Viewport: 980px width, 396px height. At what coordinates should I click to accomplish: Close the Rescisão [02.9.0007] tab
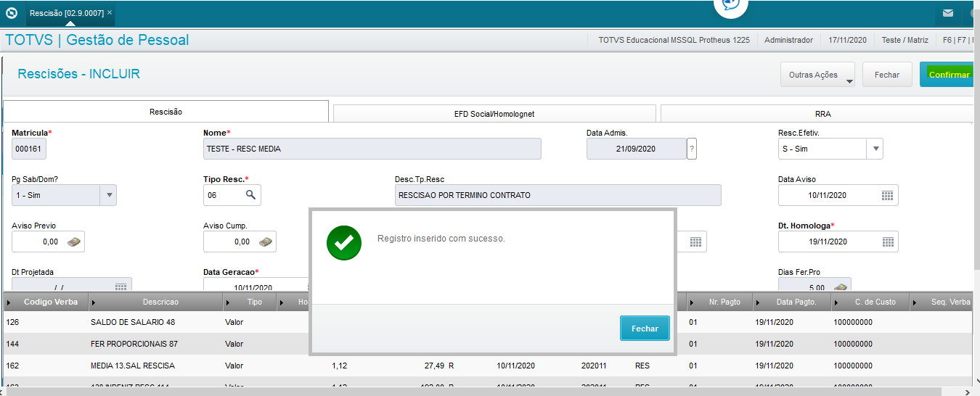pos(110,12)
